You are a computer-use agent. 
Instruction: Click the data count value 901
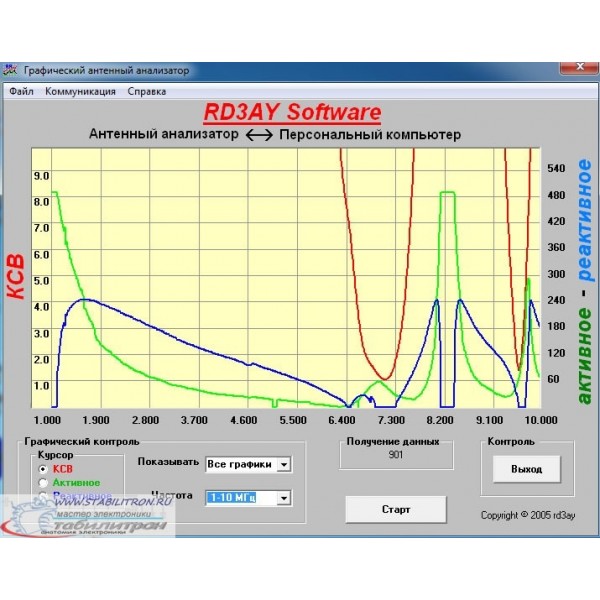coord(395,455)
